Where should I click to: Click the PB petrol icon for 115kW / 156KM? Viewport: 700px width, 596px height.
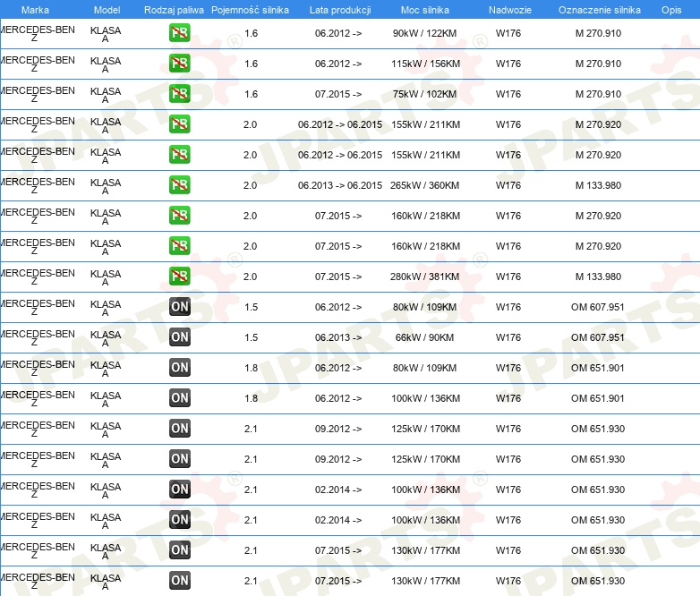[179, 64]
